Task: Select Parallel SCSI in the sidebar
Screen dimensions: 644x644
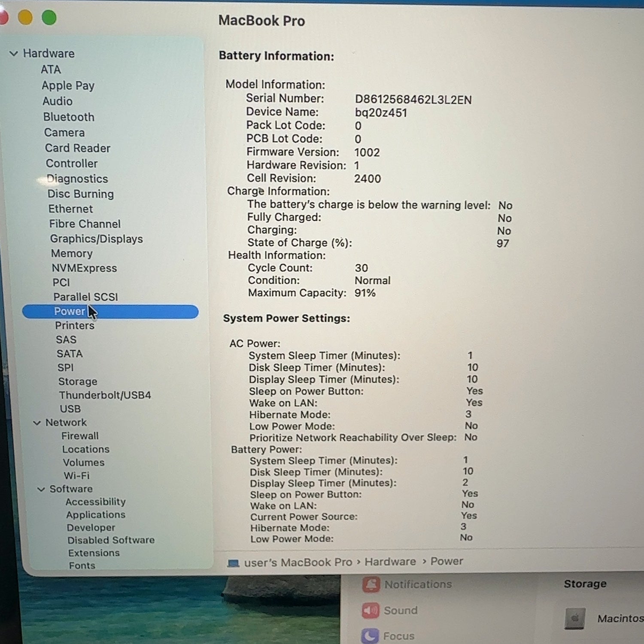Action: click(x=85, y=297)
